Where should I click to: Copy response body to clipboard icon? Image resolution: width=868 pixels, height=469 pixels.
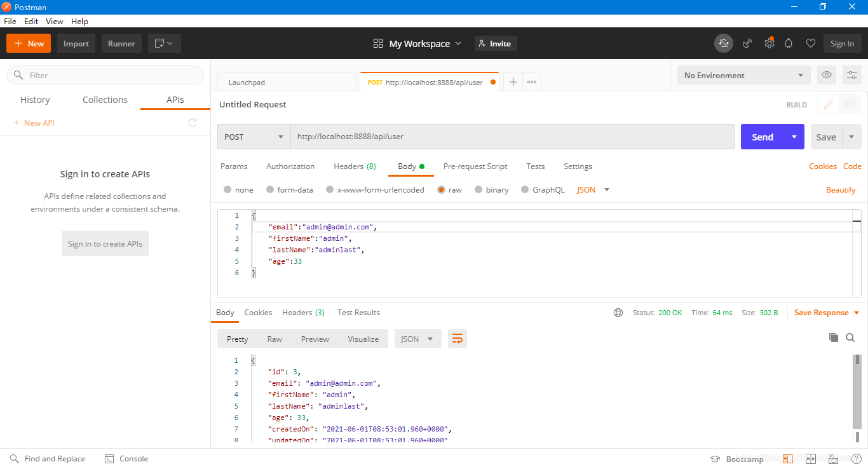coord(834,337)
